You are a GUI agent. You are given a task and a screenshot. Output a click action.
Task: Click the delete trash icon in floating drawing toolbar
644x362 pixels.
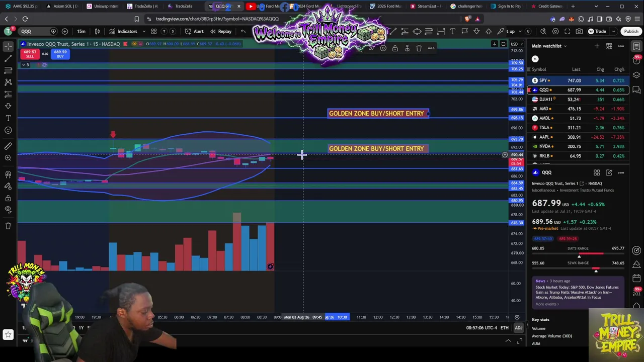coord(419,48)
